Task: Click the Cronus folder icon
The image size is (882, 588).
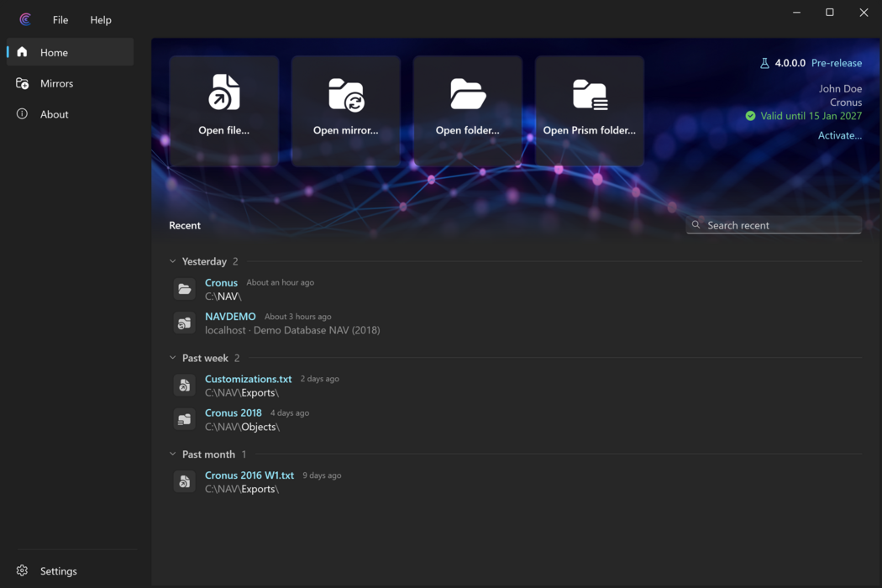Action: pos(185,289)
